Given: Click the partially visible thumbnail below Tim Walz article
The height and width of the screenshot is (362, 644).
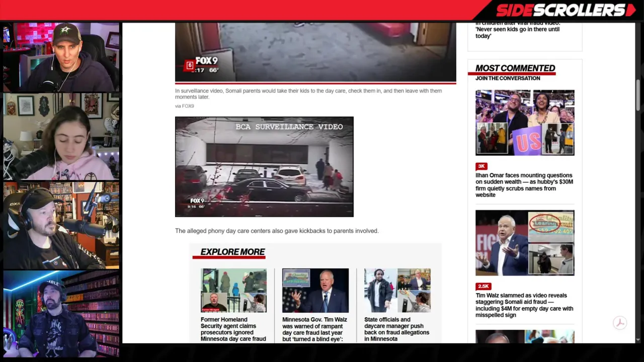Looking at the screenshot, I should point(525,336).
